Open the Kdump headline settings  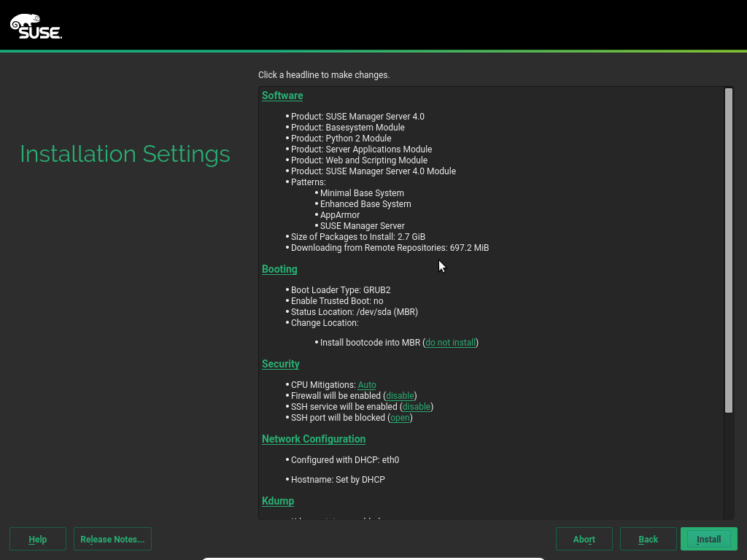point(278,501)
